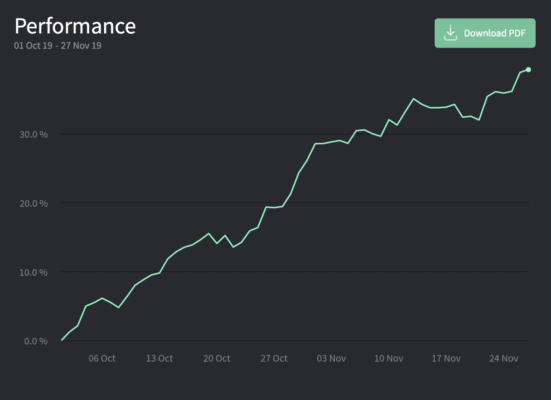551x400 pixels.
Task: Select the 20 Oct date label
Action: pyautogui.click(x=216, y=358)
